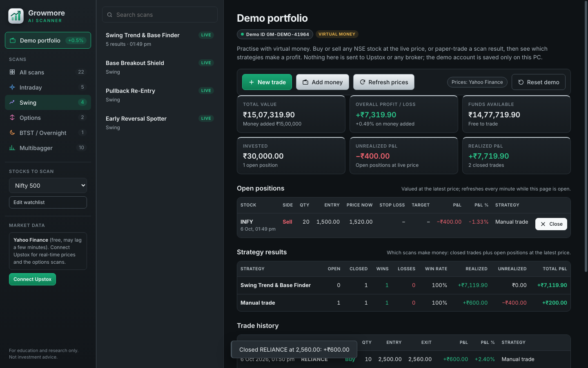Click the +2.40% value in Trade history
Screen dimensions: 588x368
485,359
